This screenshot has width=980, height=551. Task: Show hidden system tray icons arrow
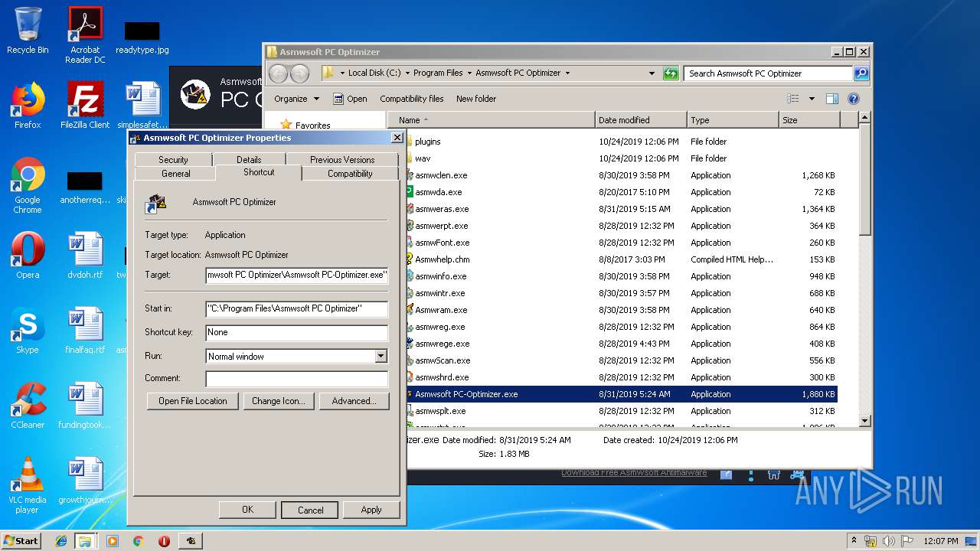tap(854, 540)
